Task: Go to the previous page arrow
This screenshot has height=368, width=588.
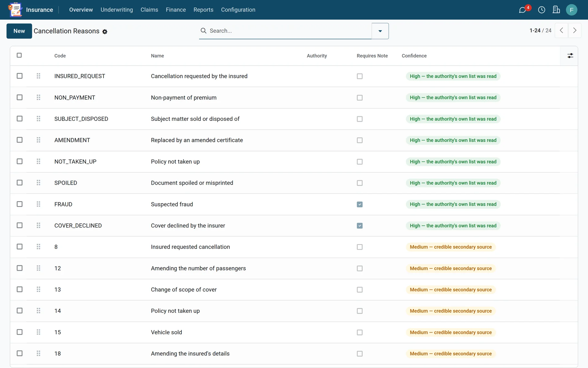Action: coord(561,30)
